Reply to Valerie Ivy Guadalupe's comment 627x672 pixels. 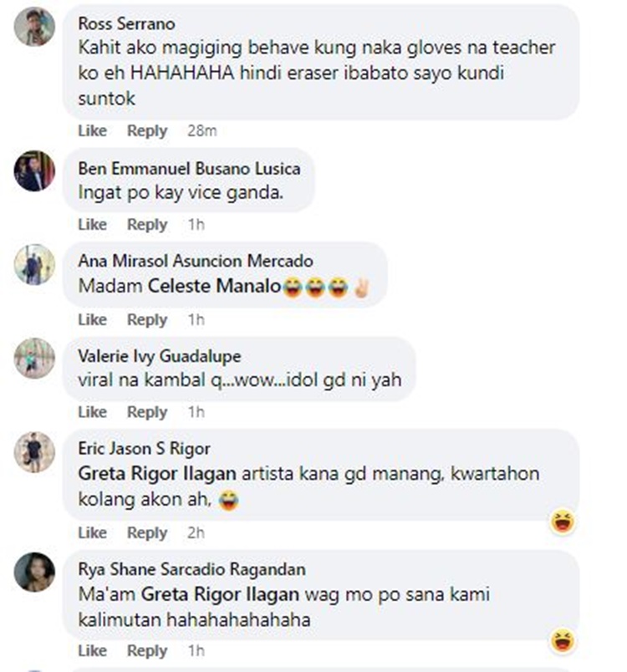[x=147, y=412]
